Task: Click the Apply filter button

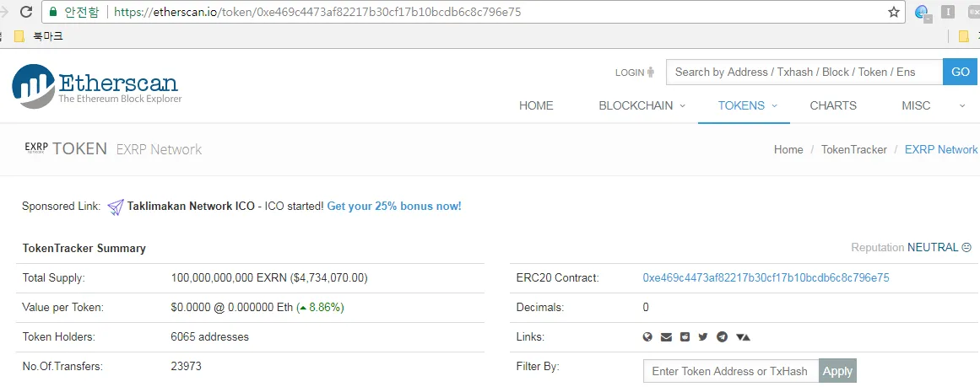Action: coord(837,371)
